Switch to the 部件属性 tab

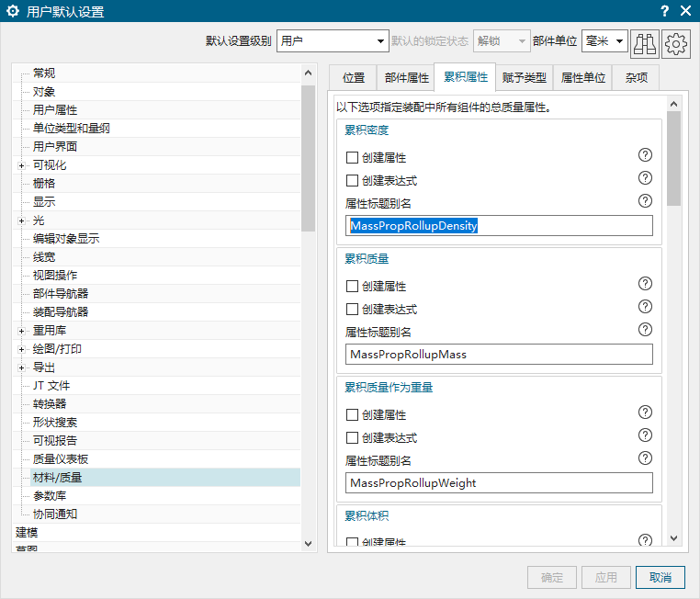pyautogui.click(x=406, y=78)
